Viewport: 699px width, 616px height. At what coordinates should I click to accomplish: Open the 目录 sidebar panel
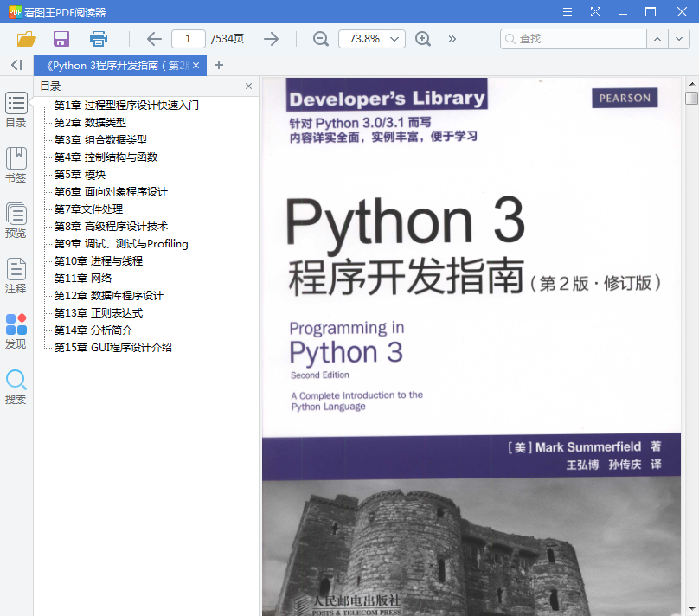16,110
